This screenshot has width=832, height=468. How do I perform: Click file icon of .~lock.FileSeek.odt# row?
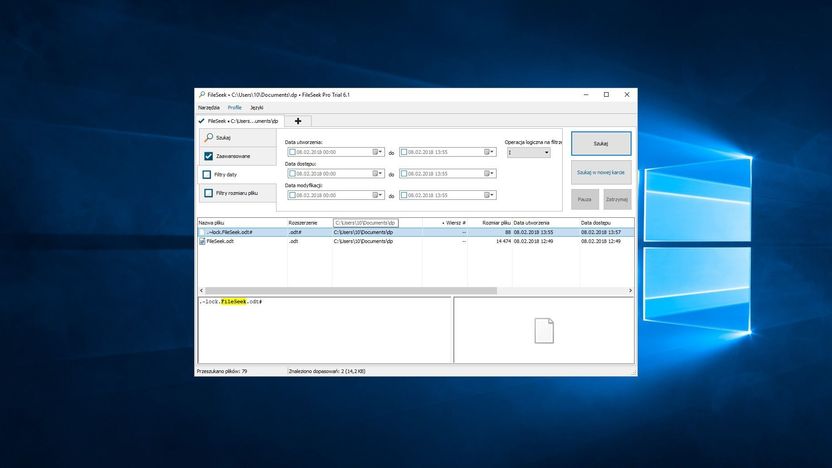coord(202,232)
